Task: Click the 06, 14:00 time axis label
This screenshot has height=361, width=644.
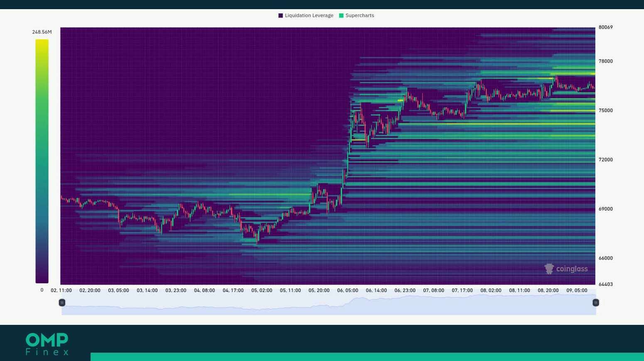Action: (376, 290)
